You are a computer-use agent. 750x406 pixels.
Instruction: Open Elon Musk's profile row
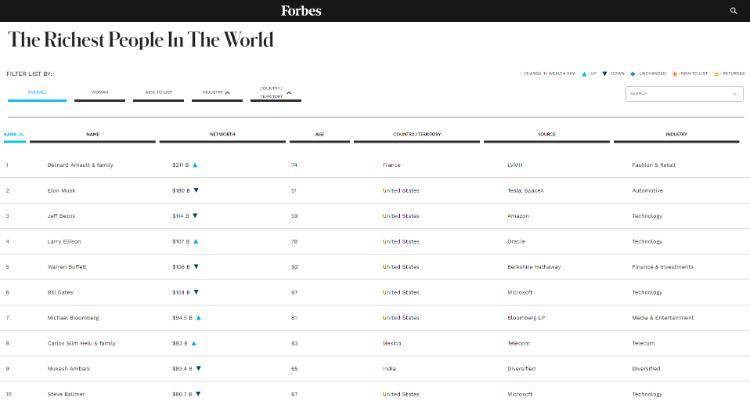61,190
